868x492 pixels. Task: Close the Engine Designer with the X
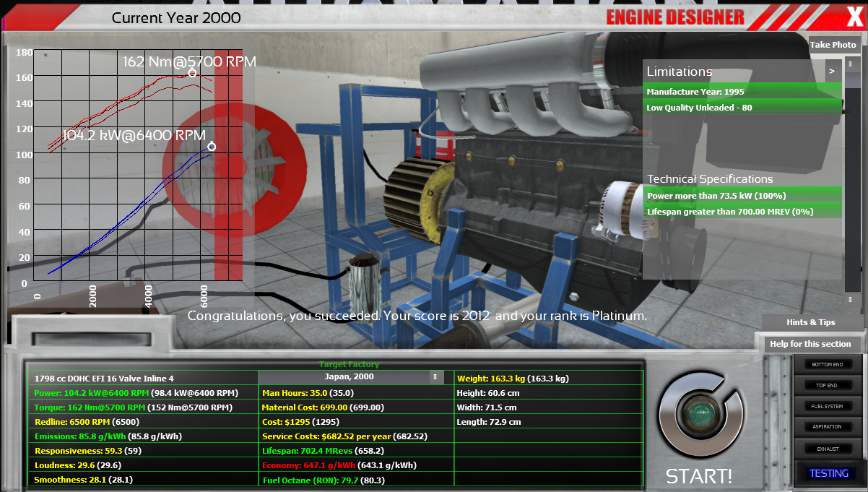tap(852, 15)
